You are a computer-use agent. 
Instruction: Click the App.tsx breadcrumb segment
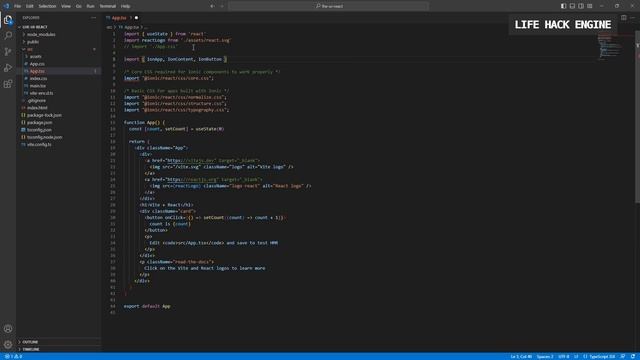pos(131,27)
